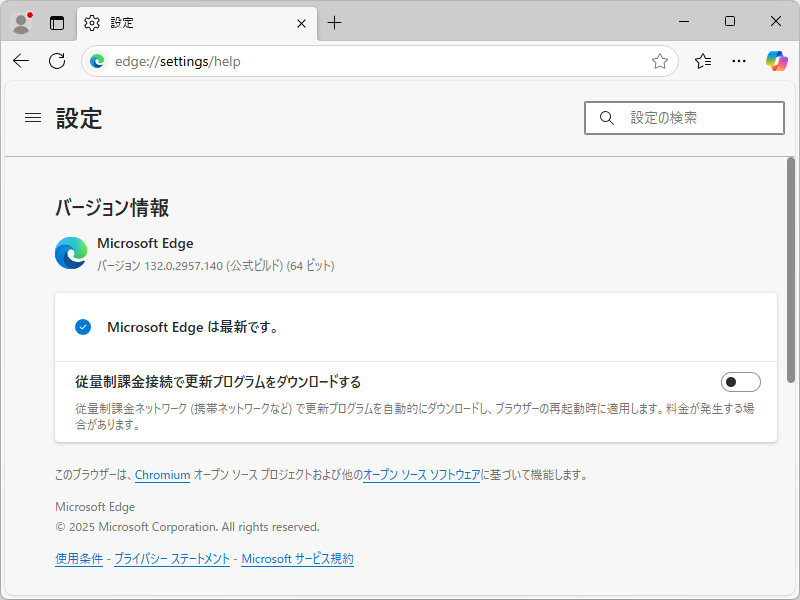Click the tab actions menu icon
800x600 pixels.
point(57,21)
